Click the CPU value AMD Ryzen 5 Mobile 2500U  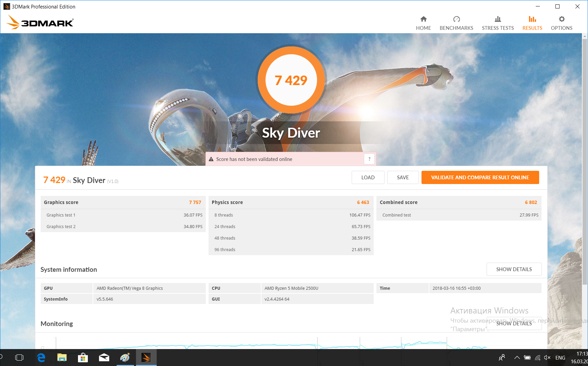pos(291,288)
